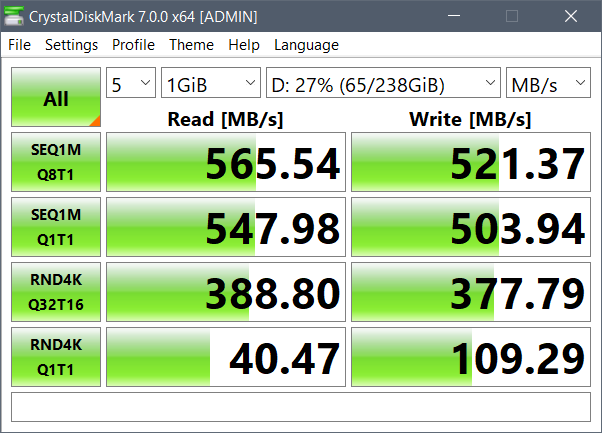Click the Read [MB/s] column header
The width and height of the screenshot is (602, 433).
click(225, 119)
